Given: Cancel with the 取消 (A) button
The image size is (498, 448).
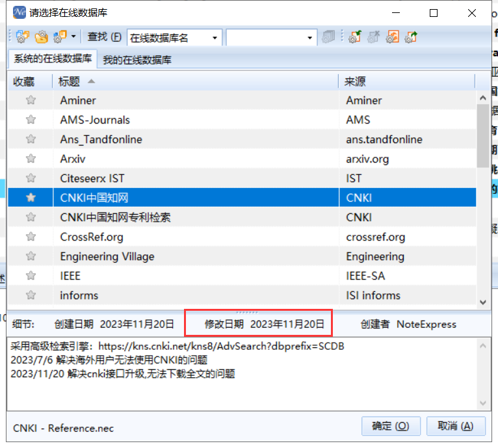Looking at the screenshot, I should [x=456, y=426].
